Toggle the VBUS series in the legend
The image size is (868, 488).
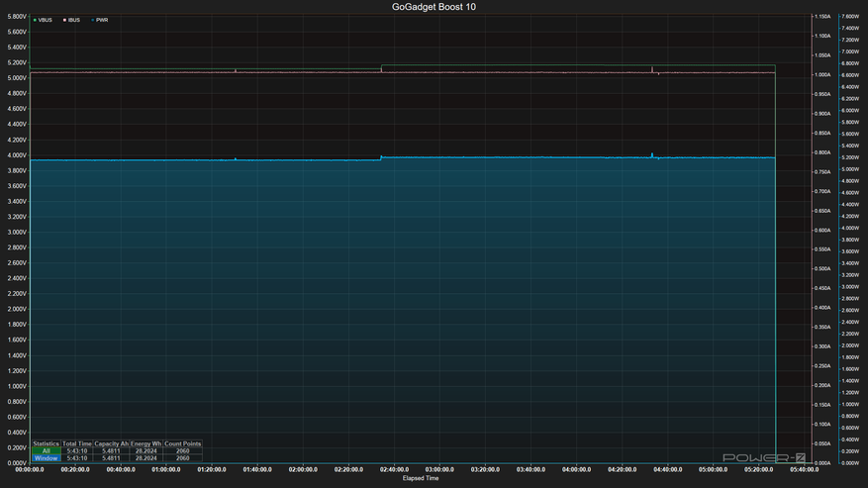47,20
